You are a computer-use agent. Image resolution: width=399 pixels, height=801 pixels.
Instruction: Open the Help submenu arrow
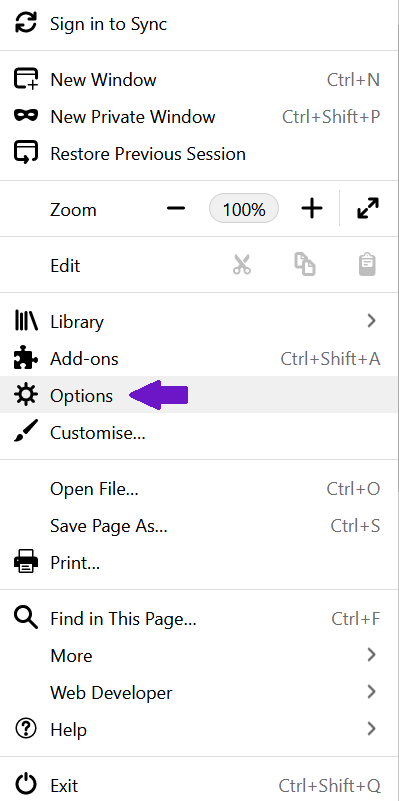pos(371,729)
